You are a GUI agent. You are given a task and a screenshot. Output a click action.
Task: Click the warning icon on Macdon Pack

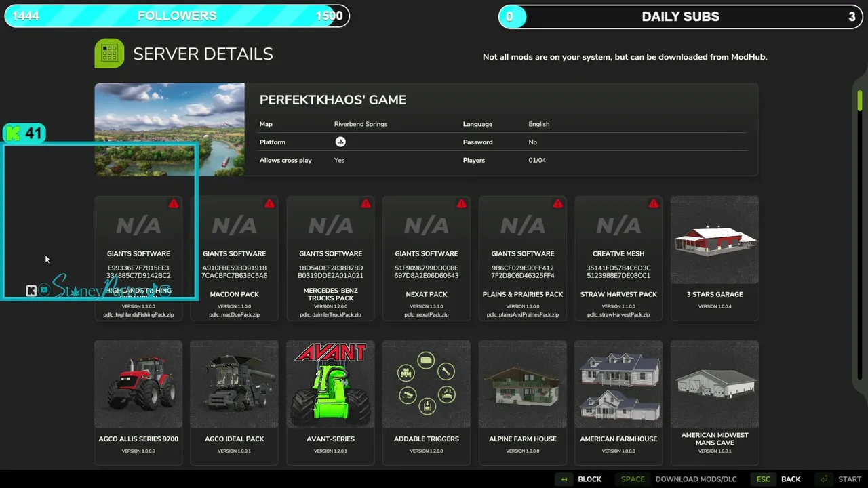[x=269, y=203]
